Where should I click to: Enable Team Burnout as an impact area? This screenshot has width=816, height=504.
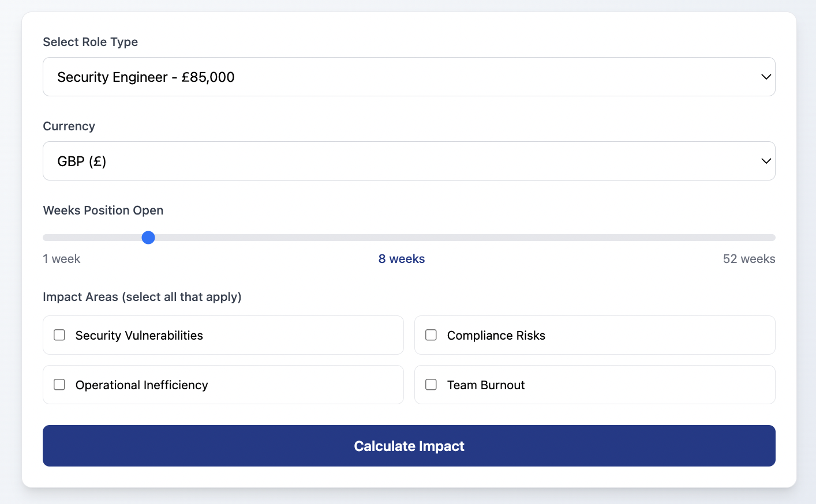[x=431, y=384]
